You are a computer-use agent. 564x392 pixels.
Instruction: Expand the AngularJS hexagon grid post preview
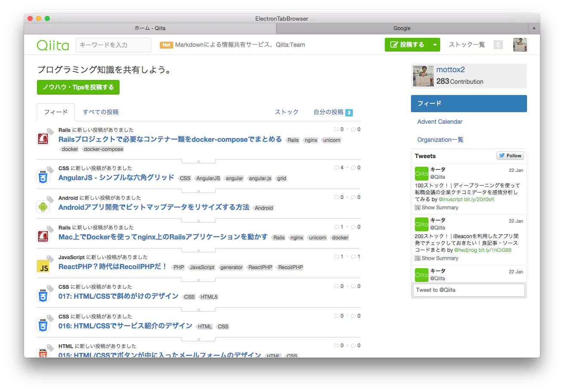tap(199, 191)
